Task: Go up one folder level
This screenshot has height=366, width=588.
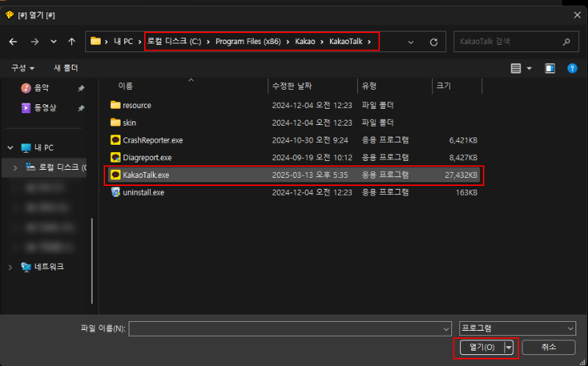Action: tap(71, 42)
